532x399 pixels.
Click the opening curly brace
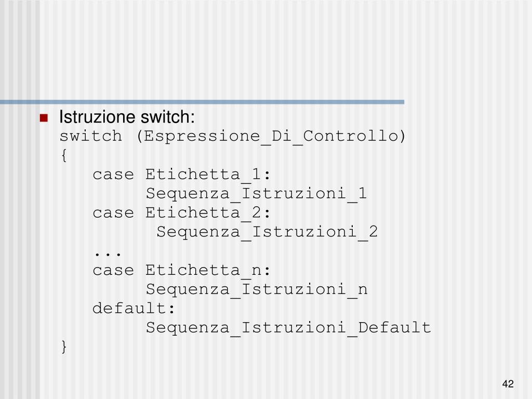64,155
